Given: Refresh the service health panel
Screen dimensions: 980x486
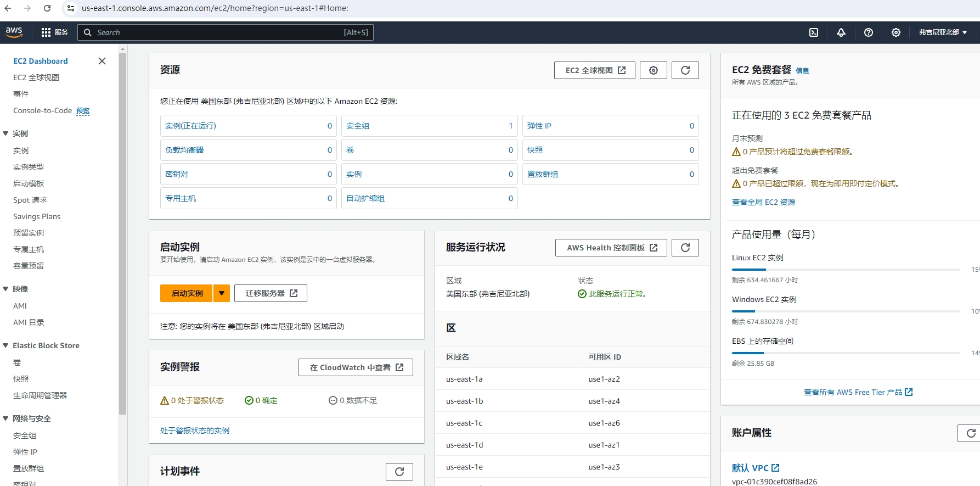Looking at the screenshot, I should click(685, 248).
